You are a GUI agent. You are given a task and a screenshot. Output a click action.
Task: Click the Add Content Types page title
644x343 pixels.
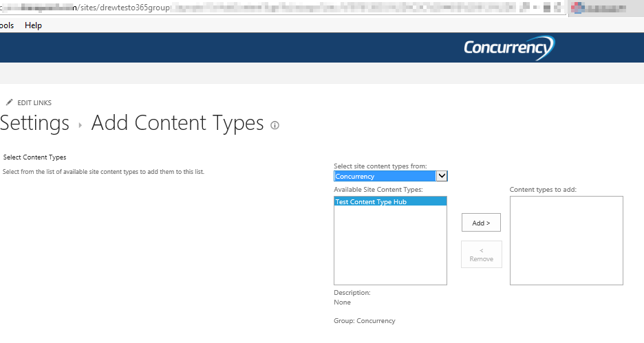[178, 123]
